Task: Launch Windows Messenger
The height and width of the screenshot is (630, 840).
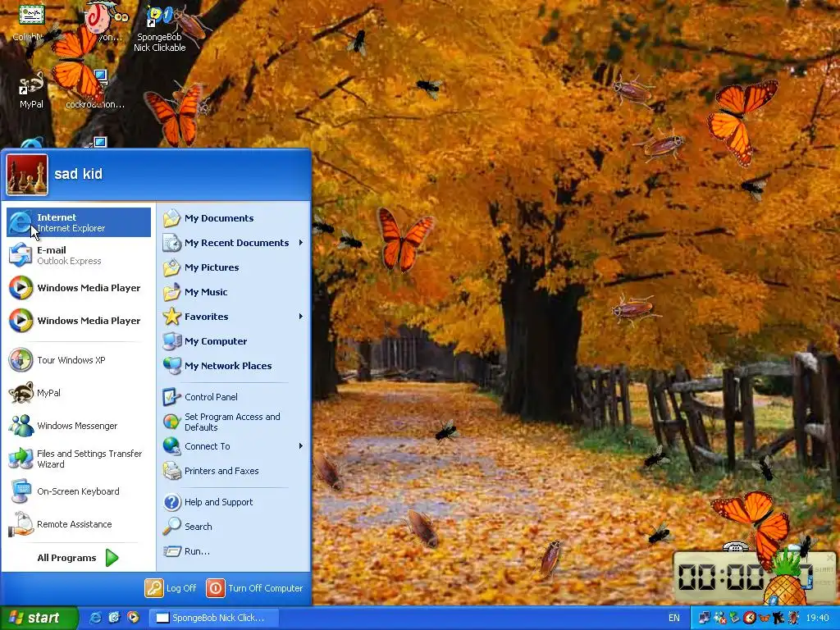Action: (79, 426)
